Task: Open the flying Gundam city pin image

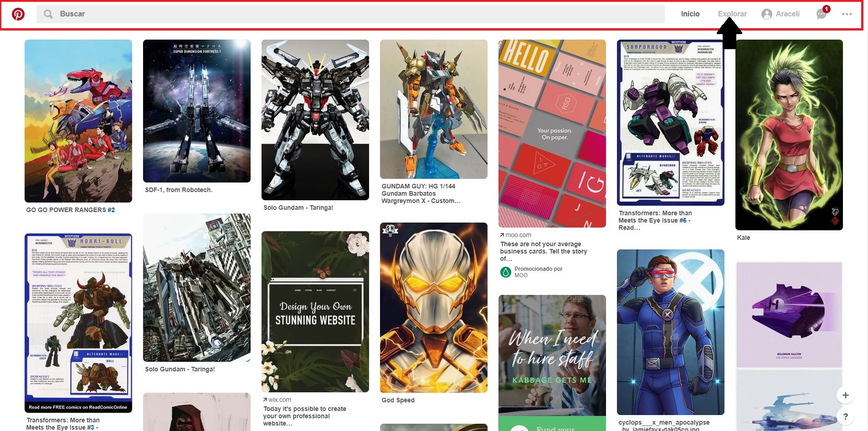Action: (x=197, y=288)
